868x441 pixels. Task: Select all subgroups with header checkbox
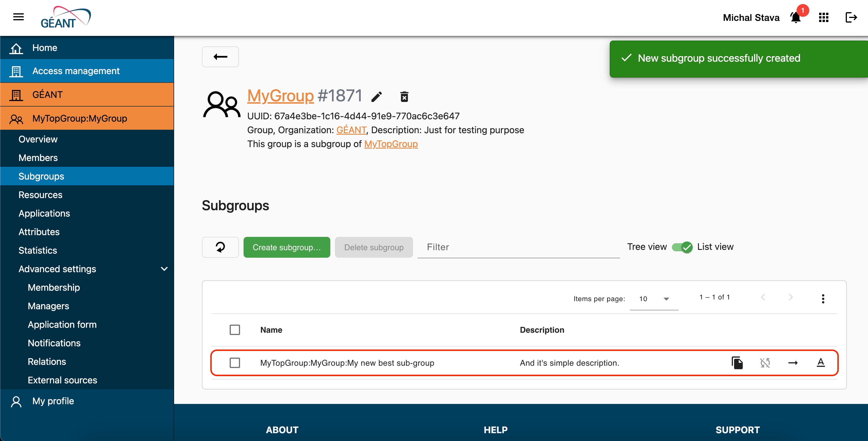(235, 330)
